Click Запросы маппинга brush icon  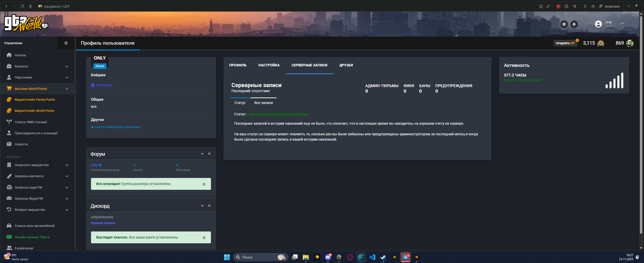pos(9,176)
